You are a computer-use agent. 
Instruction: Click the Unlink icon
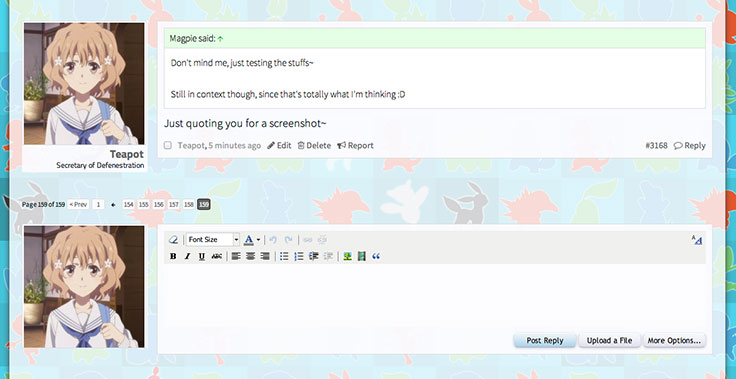coord(322,240)
